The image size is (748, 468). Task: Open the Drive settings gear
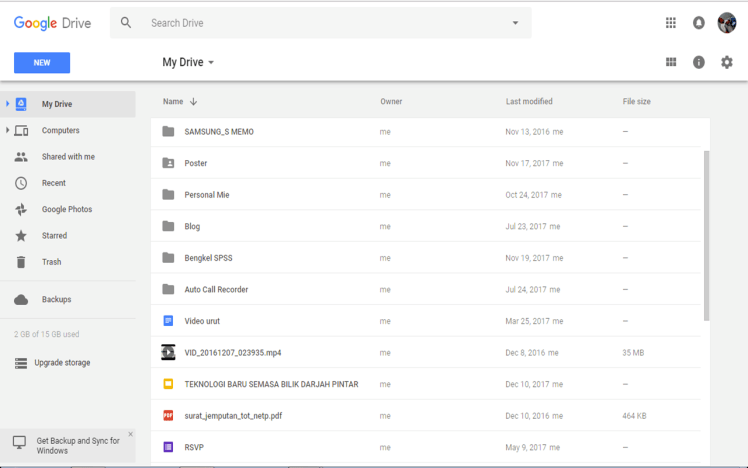click(727, 62)
